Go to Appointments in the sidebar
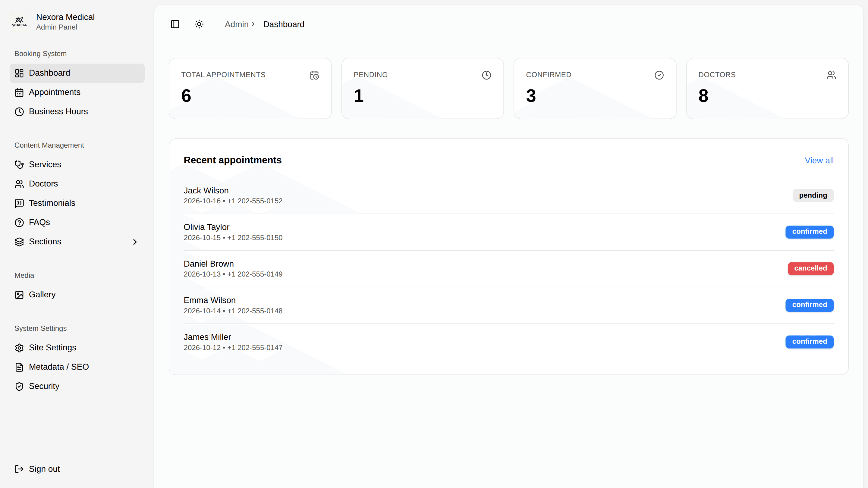868x488 pixels. (77, 92)
